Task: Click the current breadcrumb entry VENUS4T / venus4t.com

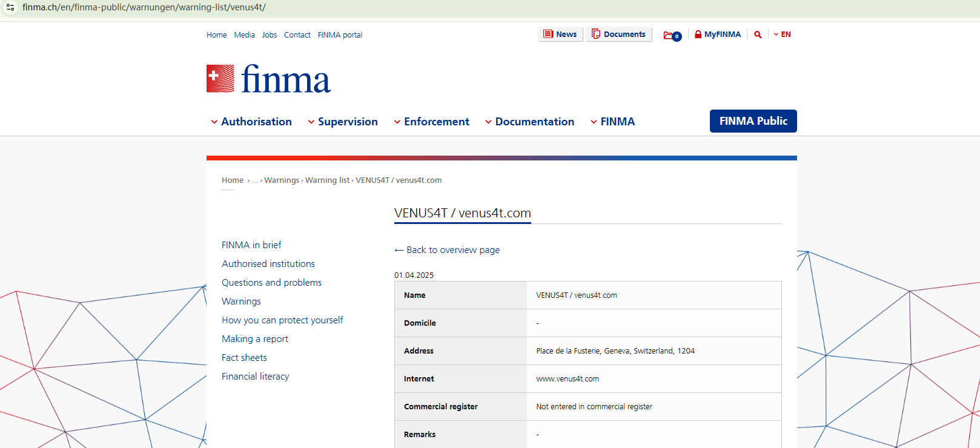Action: (x=399, y=180)
